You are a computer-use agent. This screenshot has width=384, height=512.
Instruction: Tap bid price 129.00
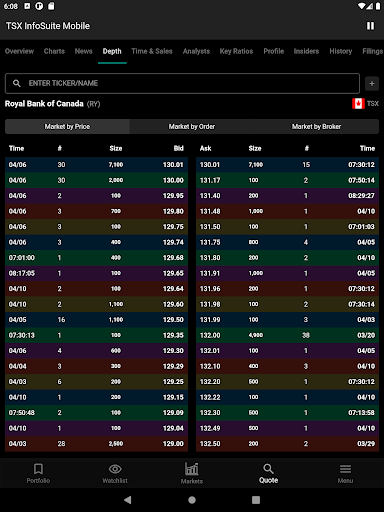point(173,444)
